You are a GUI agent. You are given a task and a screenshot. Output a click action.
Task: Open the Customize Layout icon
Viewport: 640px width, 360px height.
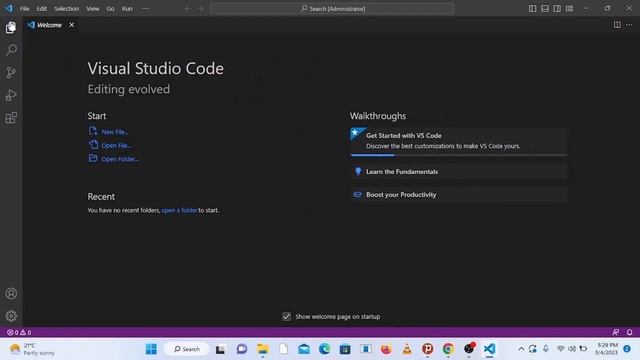click(x=569, y=9)
